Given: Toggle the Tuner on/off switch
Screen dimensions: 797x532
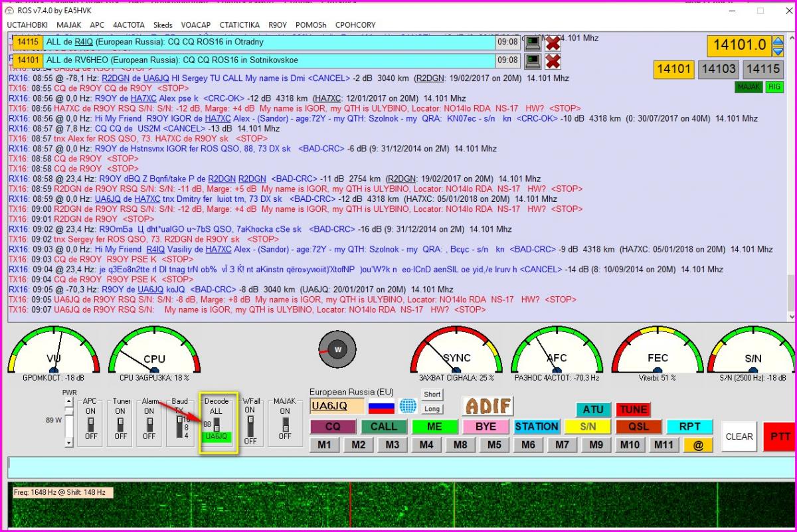Looking at the screenshot, I should [120, 424].
